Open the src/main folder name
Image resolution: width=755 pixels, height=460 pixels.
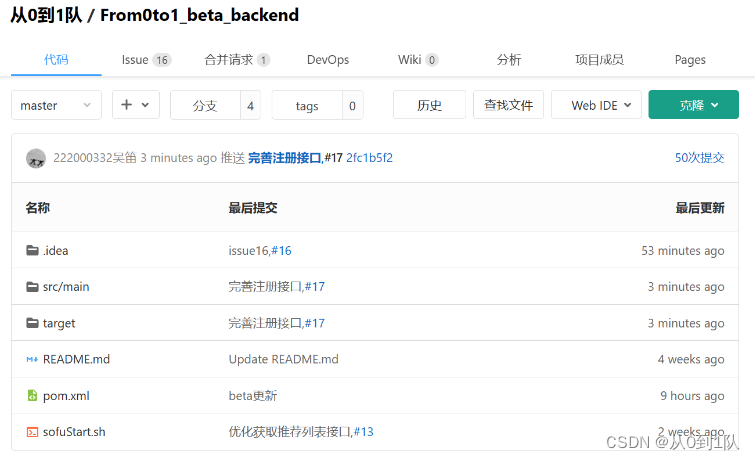66,287
